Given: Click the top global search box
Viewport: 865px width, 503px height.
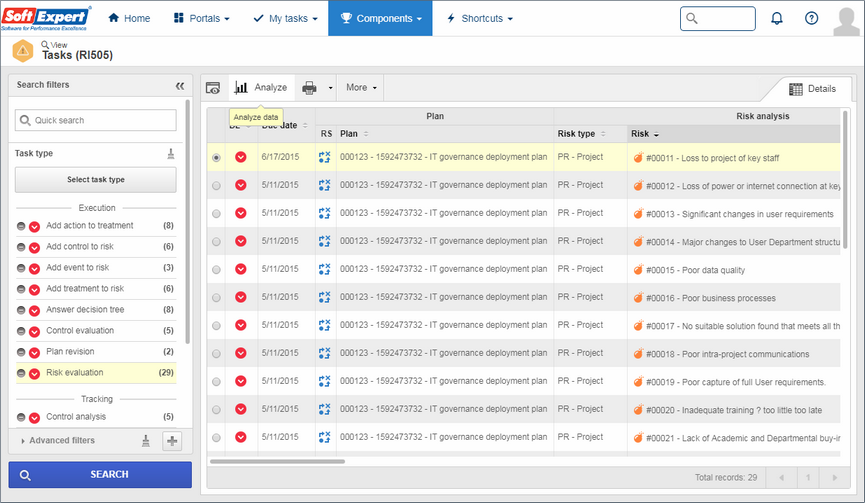Looking at the screenshot, I should coord(718,19).
